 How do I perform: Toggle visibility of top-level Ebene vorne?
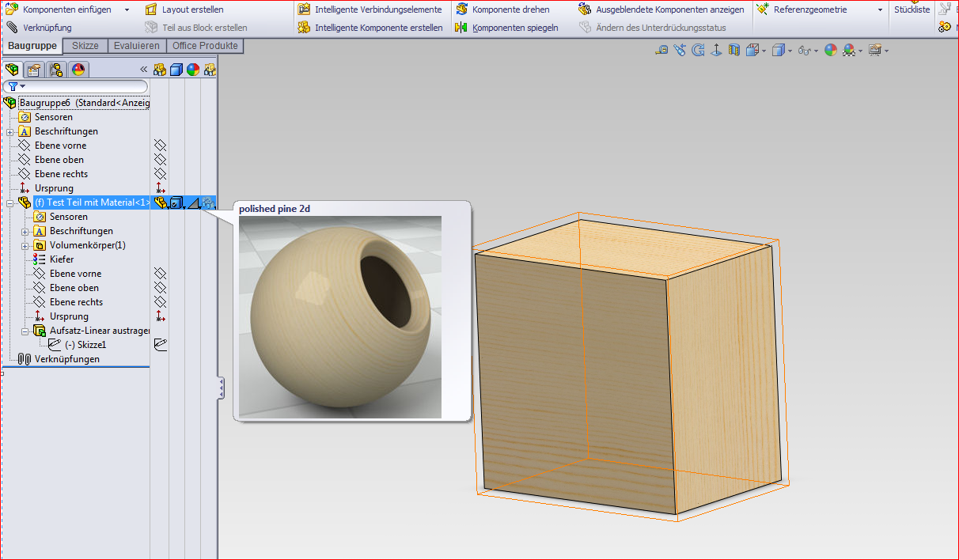[160, 146]
